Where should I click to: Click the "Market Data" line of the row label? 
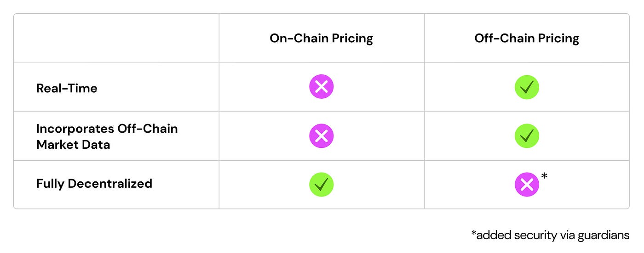(x=73, y=145)
